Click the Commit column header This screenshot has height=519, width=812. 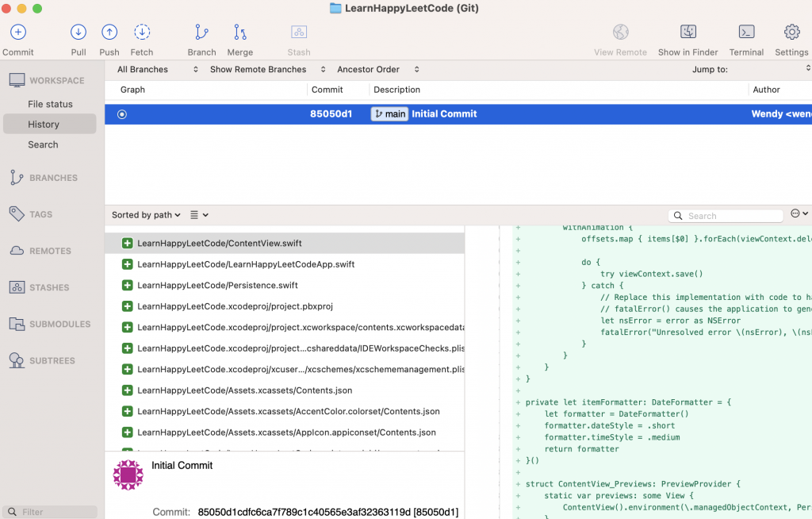pos(327,90)
